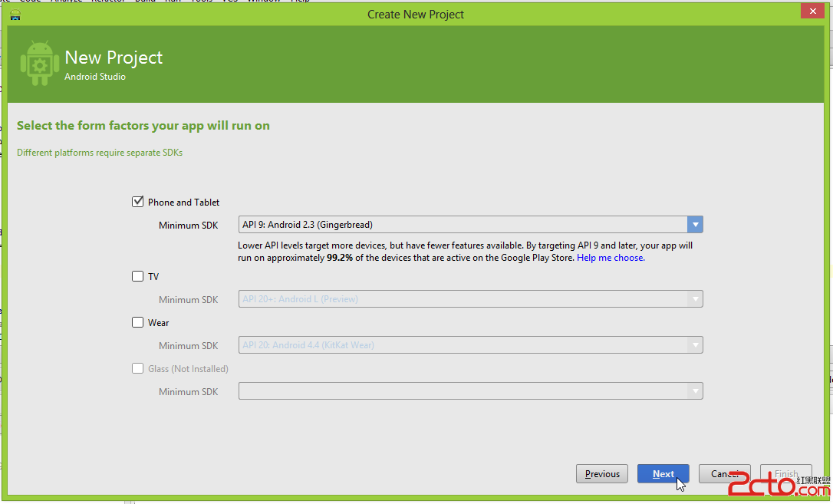Open the Wear Minimum SDK combo box
The width and height of the screenshot is (833, 504).
469,345
